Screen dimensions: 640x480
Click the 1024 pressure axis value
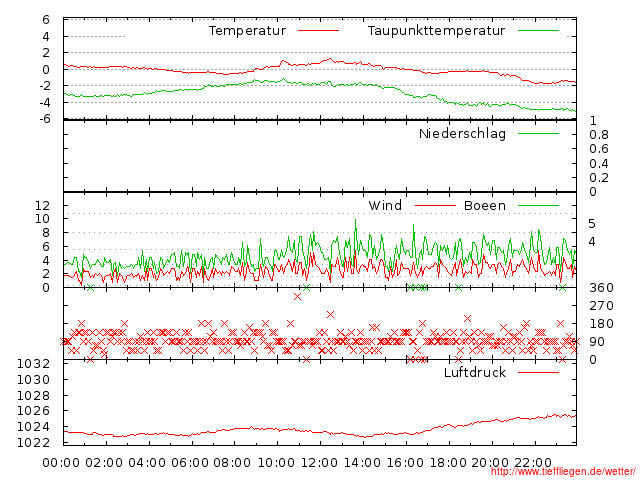[x=33, y=427]
